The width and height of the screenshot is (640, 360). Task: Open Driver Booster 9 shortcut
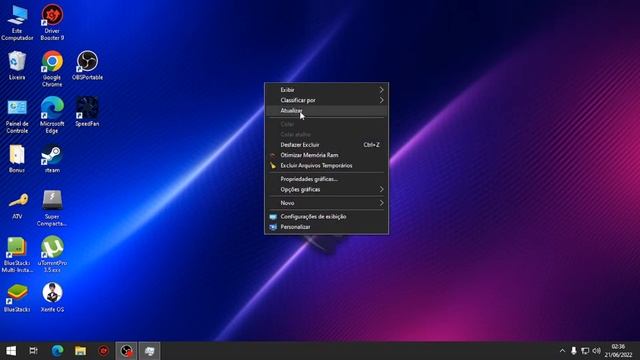tap(52, 22)
